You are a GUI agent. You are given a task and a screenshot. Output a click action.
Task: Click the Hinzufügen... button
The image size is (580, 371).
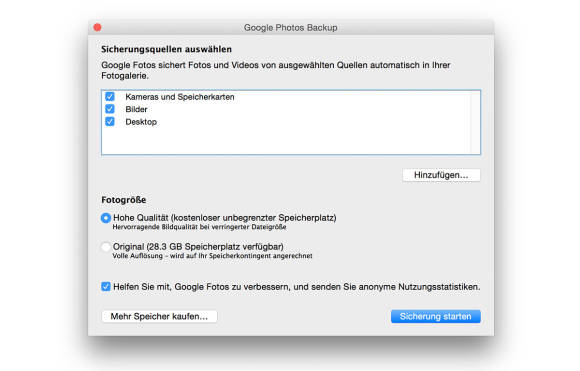pyautogui.click(x=441, y=175)
